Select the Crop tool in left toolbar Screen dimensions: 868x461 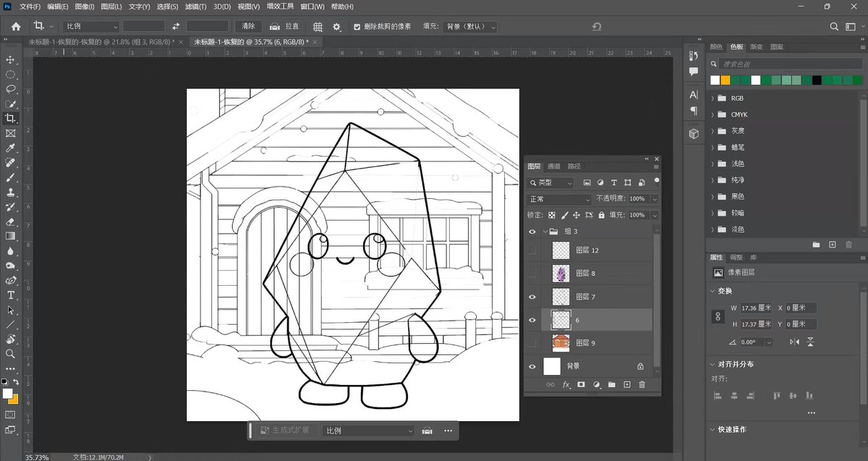tap(10, 118)
